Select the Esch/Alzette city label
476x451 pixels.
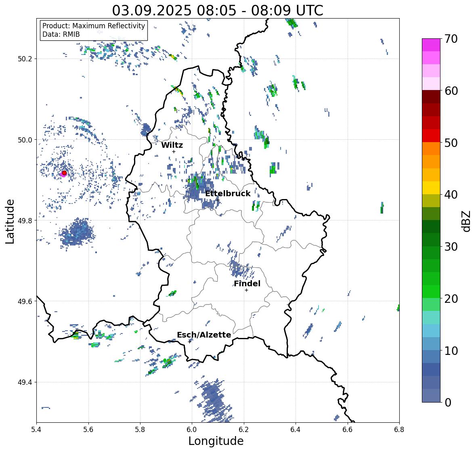pos(204,335)
